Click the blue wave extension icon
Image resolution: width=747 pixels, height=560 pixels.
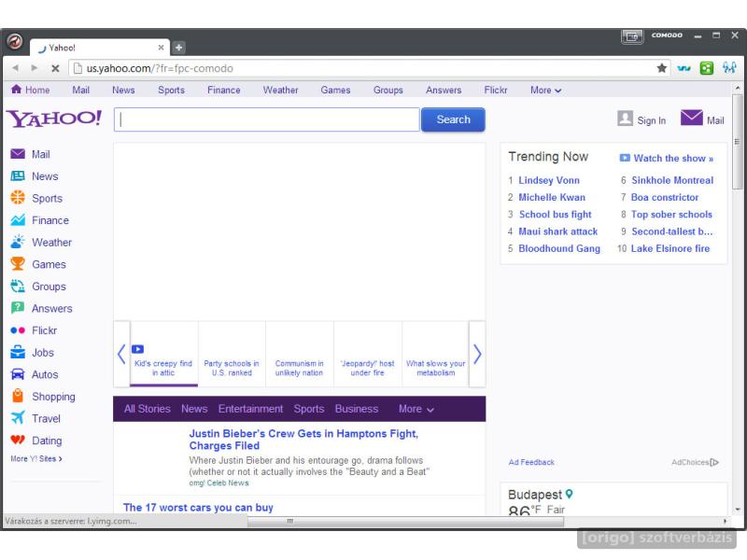tap(684, 68)
